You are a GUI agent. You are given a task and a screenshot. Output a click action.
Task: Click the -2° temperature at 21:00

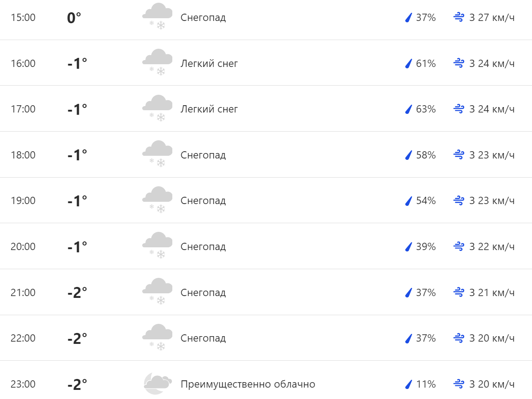tap(77, 292)
